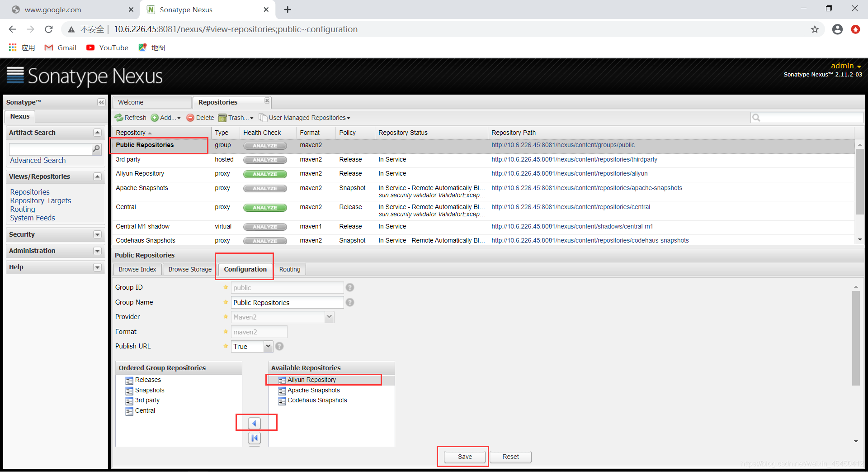Viewport: 868px width, 472px height.
Task: Switch to the Configuration tab
Action: tap(245, 269)
